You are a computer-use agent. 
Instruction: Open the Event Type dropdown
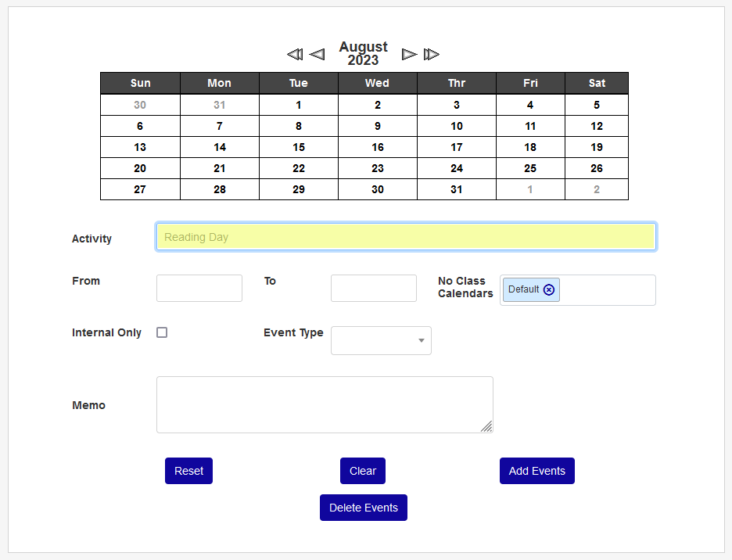pos(381,340)
